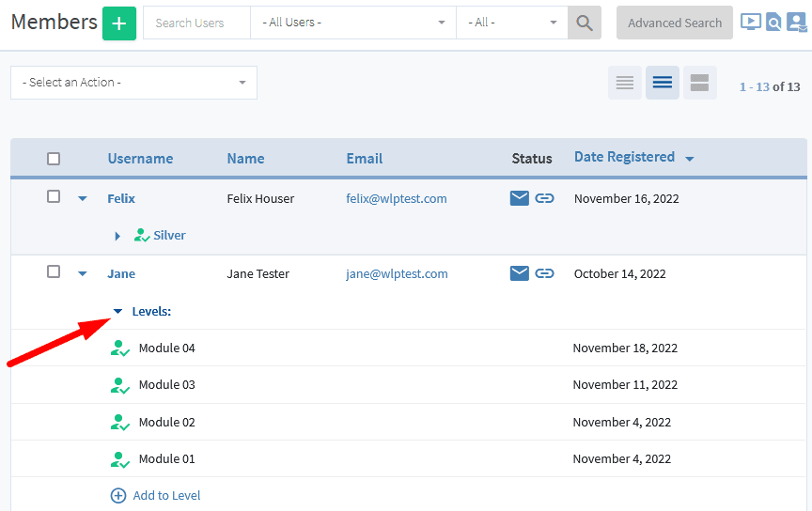Screen dimensions: 812x511
Task: Click the Add to Level link
Action: [166, 495]
